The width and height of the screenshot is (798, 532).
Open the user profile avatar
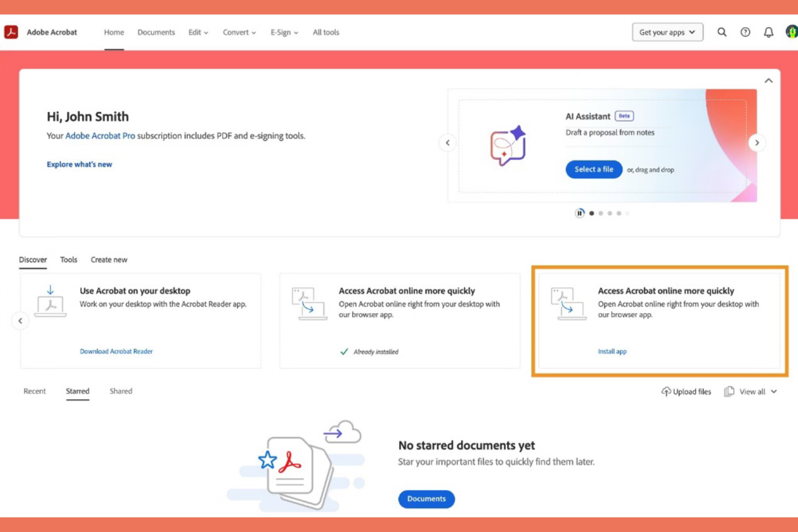(792, 32)
